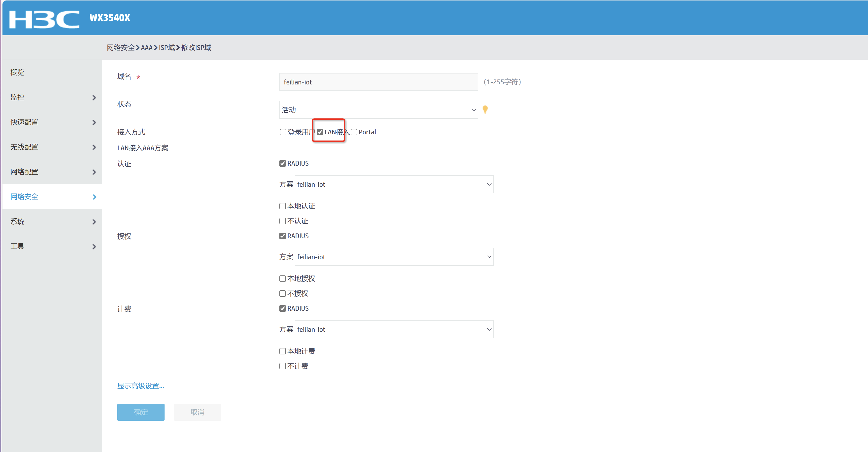Select the 网络安全 sidebar menu
Screen dimensions: 868x452
[52, 197]
